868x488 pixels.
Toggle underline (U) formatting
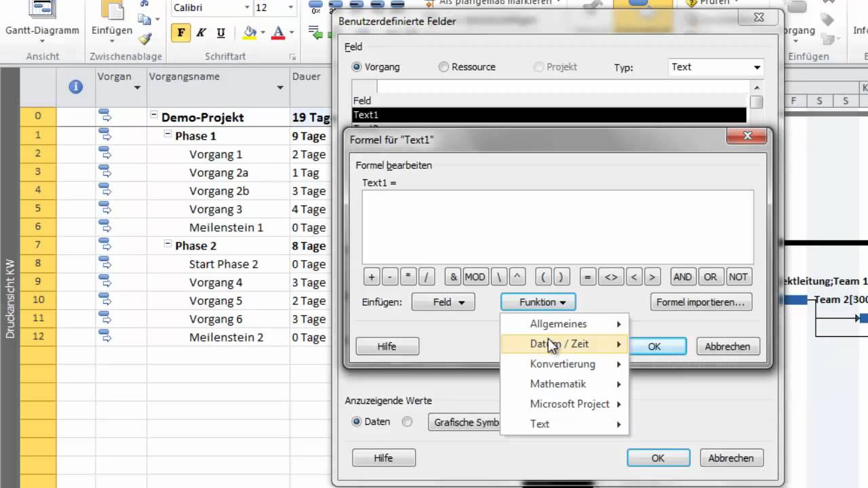[220, 33]
